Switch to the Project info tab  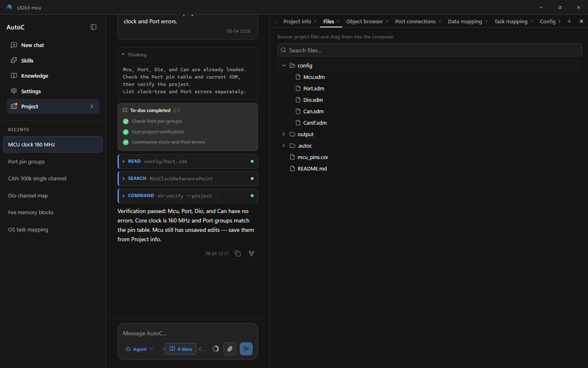click(297, 21)
